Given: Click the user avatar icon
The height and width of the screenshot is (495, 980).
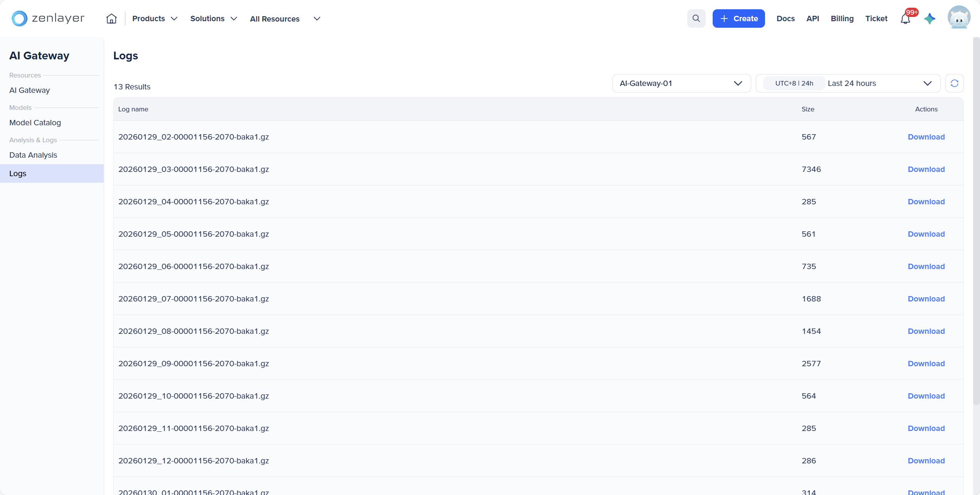Looking at the screenshot, I should (959, 18).
